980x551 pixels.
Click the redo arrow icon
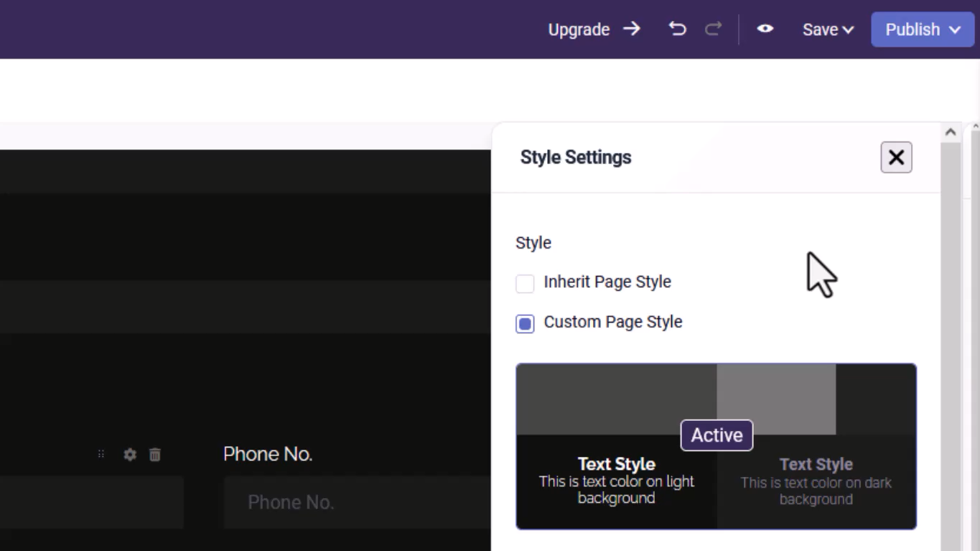point(713,29)
